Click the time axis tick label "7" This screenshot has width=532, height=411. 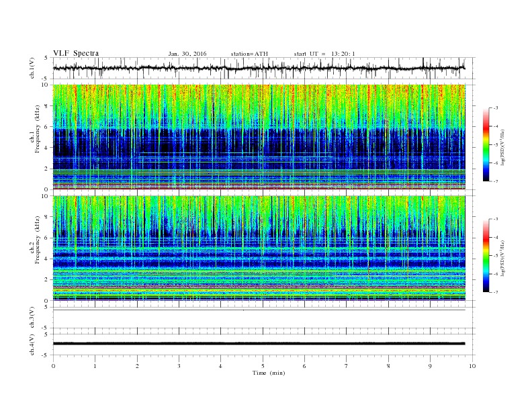click(x=347, y=366)
